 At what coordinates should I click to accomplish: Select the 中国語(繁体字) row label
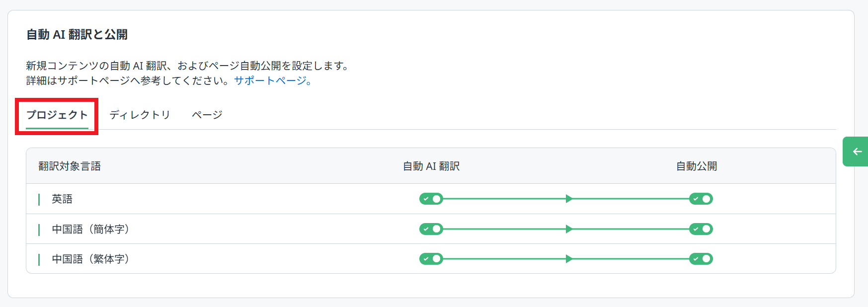click(x=90, y=259)
